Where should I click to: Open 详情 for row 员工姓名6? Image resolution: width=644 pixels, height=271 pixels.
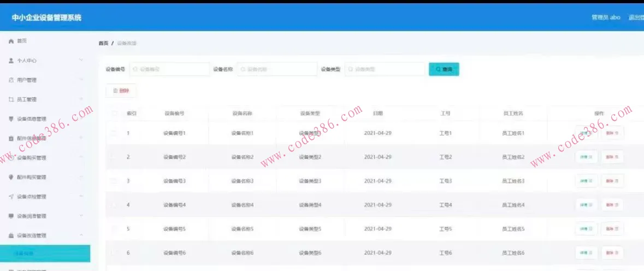tap(586, 252)
